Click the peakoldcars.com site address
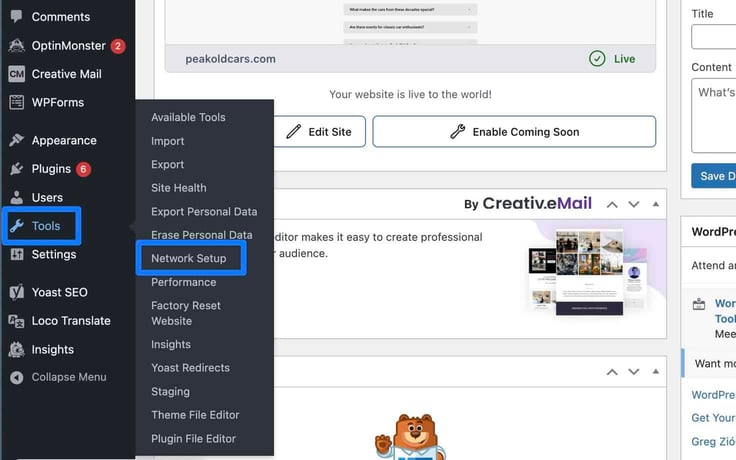Screen dimensions: 736x460 pos(230,59)
